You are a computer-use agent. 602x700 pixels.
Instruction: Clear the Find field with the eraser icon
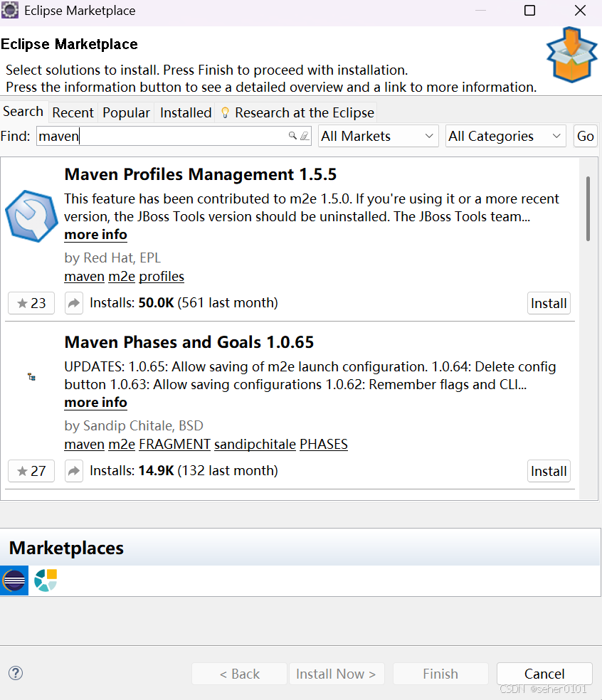(305, 136)
